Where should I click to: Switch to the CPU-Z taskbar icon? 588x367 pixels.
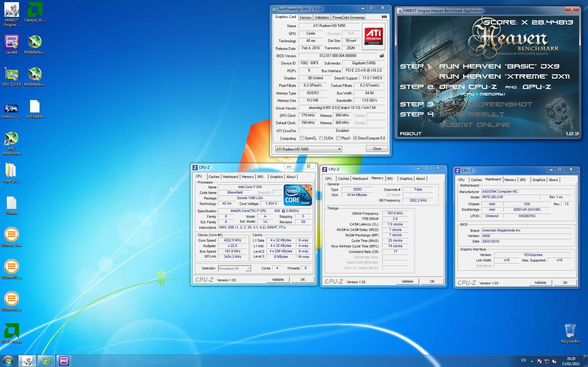(x=64, y=361)
